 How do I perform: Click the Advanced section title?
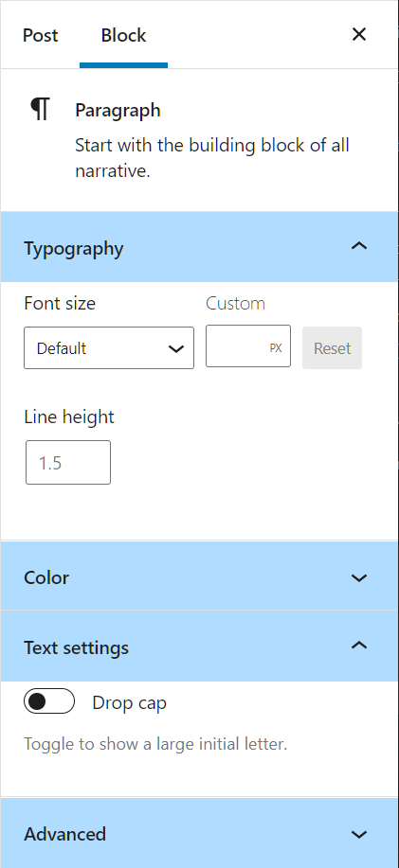pyautogui.click(x=64, y=834)
